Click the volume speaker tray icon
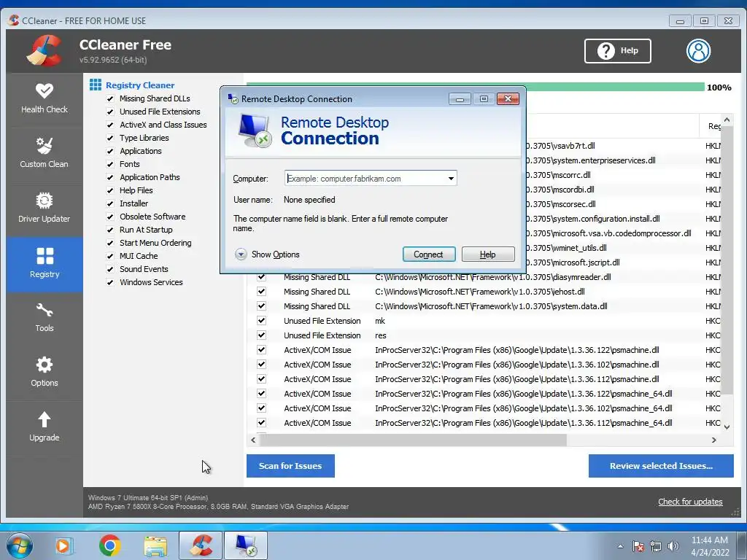 click(x=673, y=546)
